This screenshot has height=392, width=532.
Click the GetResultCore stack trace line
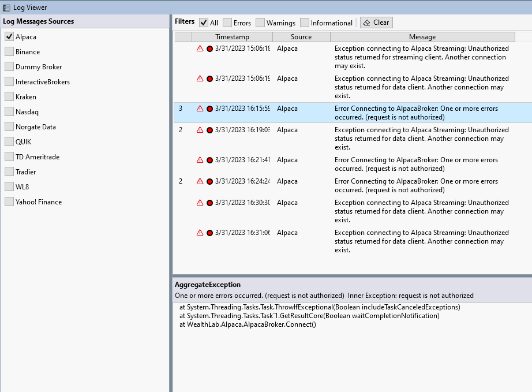point(309,316)
